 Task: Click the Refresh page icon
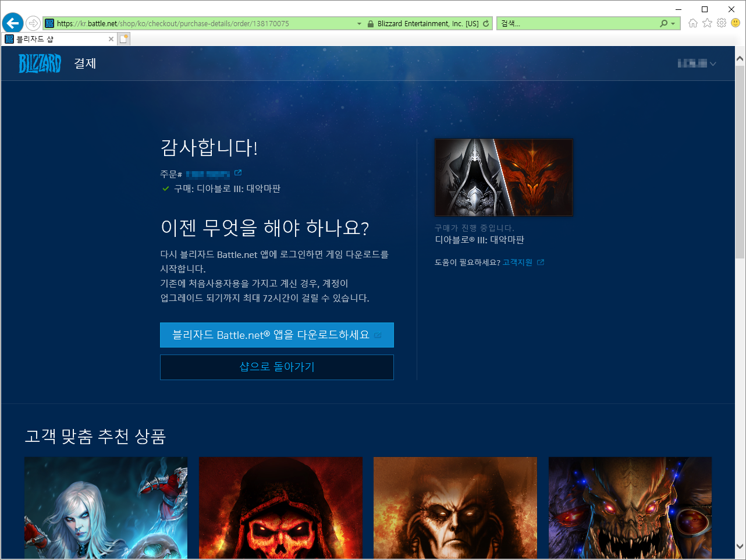click(x=486, y=24)
